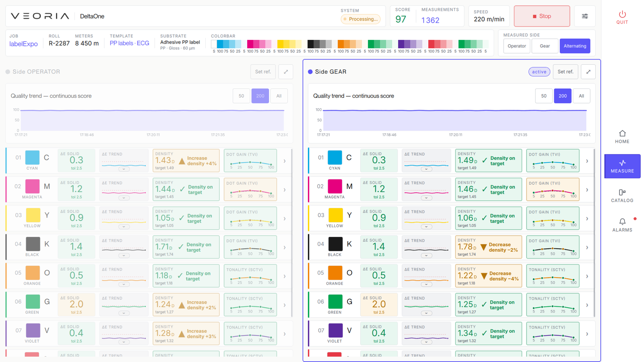Click Set ref. on Side OPERATOR

click(x=263, y=72)
